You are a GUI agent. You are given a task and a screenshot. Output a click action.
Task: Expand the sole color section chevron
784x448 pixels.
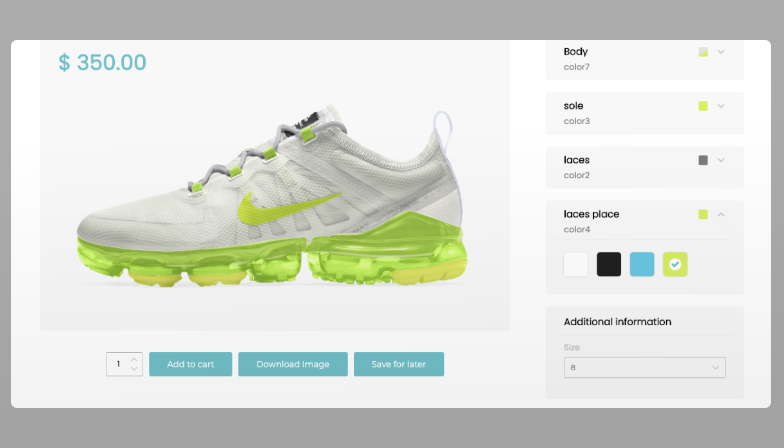(720, 106)
